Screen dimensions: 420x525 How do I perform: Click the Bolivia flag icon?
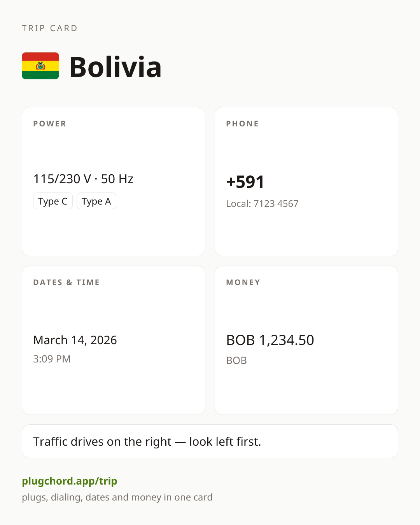pyautogui.click(x=40, y=66)
